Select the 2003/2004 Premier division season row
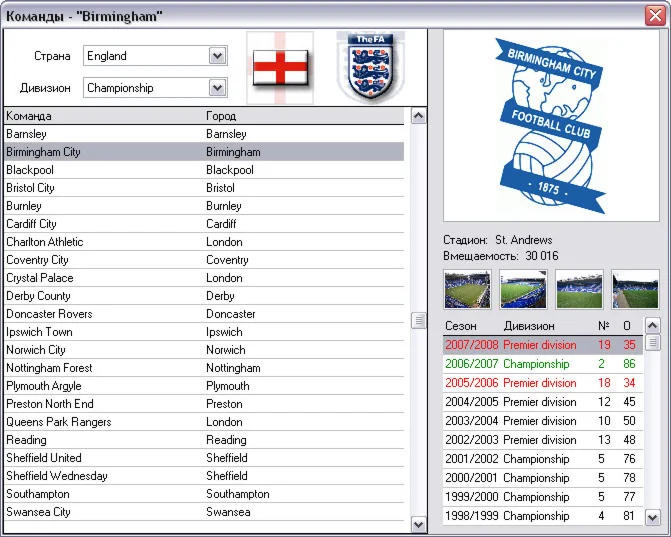This screenshot has height=537, width=671. tap(543, 421)
